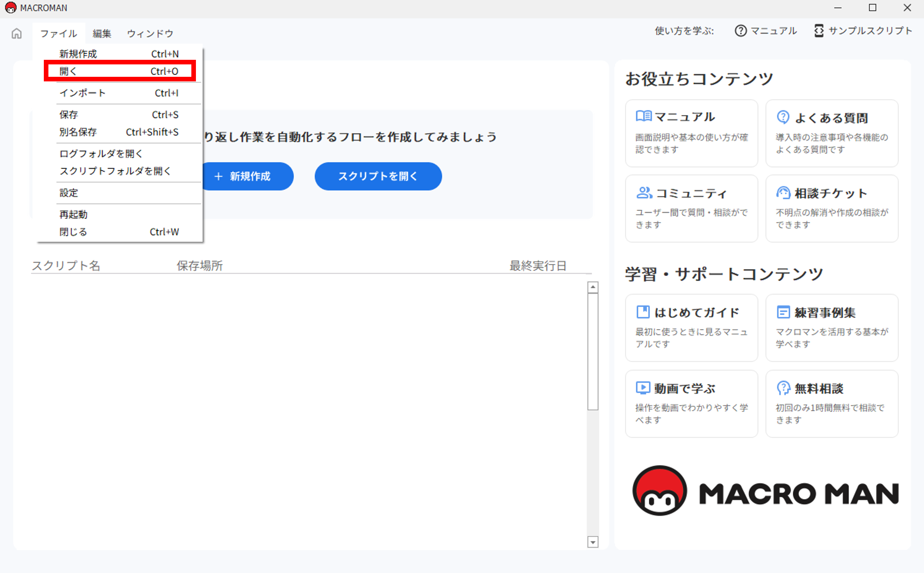Click the script list scrollbar down arrow
924x573 pixels.
593,542
